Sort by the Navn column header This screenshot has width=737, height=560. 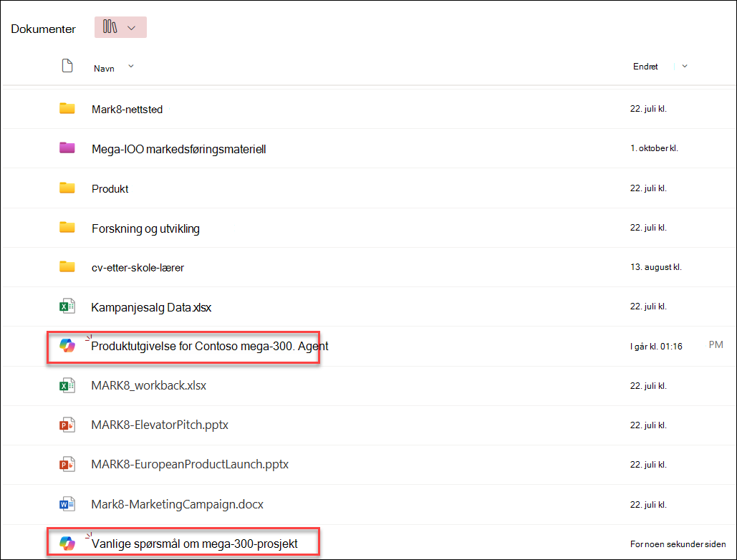pos(104,69)
